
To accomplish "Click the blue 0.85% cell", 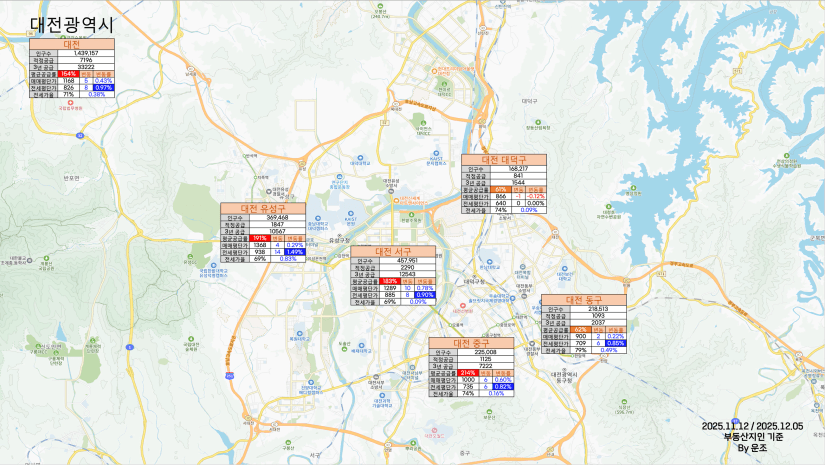I will pyautogui.click(x=616, y=343).
